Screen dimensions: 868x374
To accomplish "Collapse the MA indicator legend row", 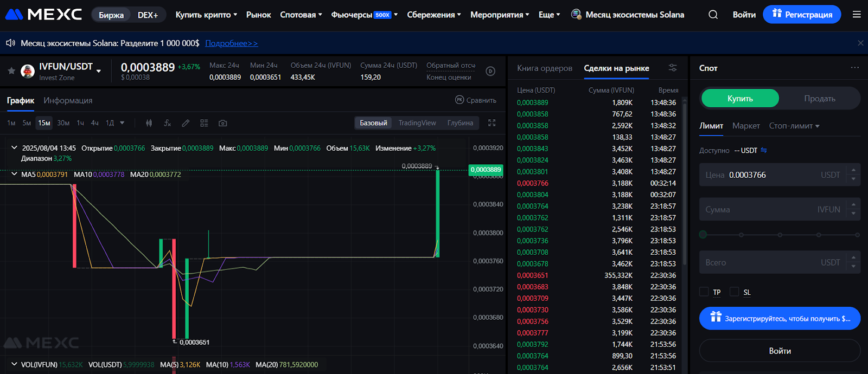I will point(14,174).
